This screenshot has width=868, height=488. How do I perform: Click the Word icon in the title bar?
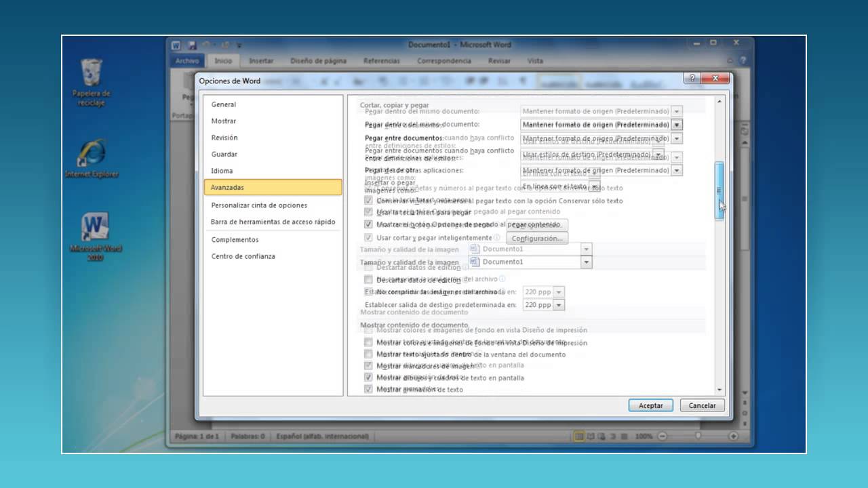(175, 45)
